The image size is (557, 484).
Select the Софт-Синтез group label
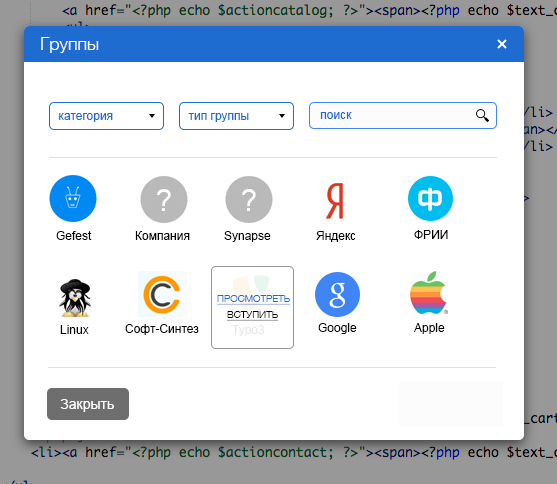(x=162, y=329)
